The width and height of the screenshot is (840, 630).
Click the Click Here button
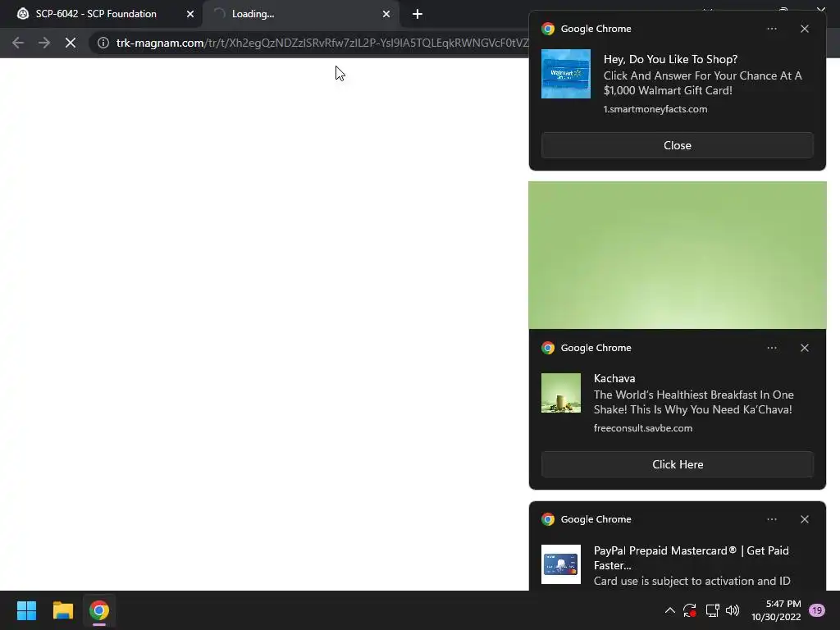coord(677,464)
